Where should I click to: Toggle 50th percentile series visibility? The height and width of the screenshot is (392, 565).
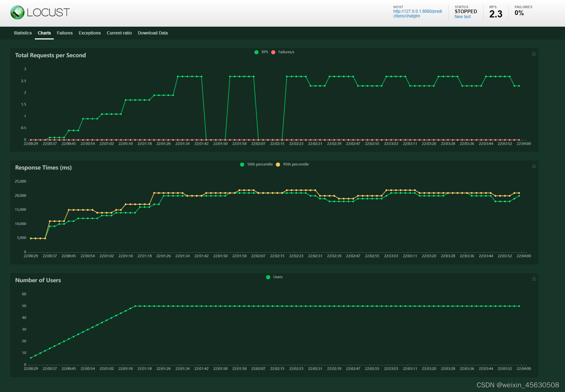pos(257,165)
